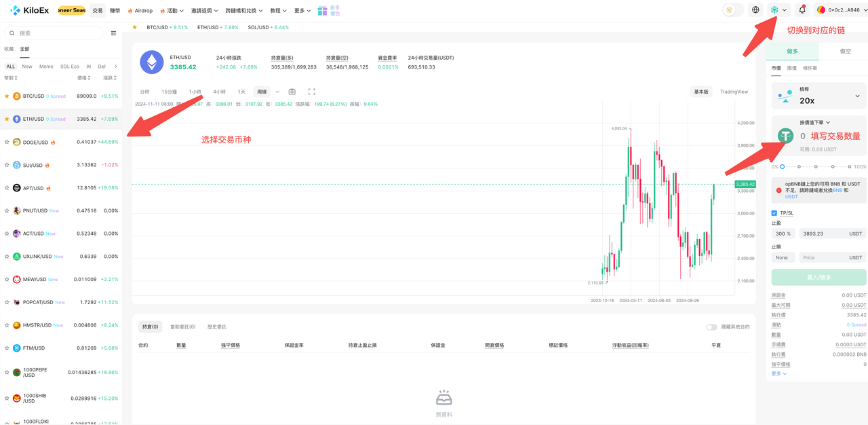868x425 pixels.
Task: Click the gift box newcomer pack icon
Action: [323, 11]
